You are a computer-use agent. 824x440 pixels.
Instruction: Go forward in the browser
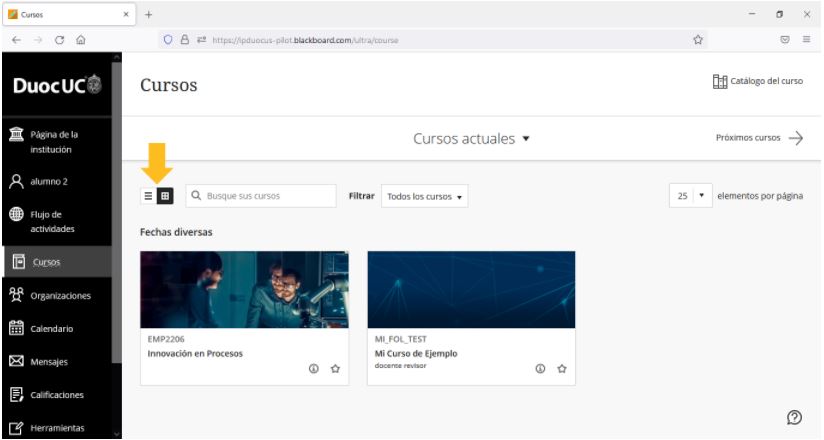pyautogui.click(x=38, y=40)
